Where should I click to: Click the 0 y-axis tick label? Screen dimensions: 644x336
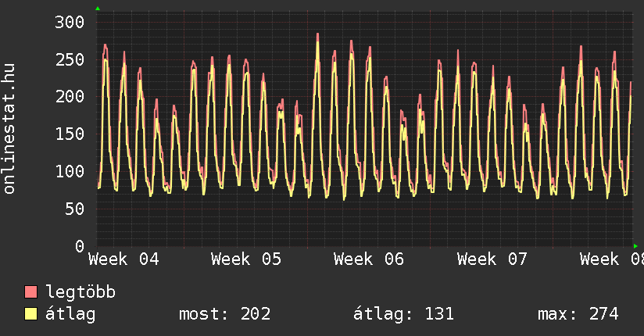[x=79, y=246]
